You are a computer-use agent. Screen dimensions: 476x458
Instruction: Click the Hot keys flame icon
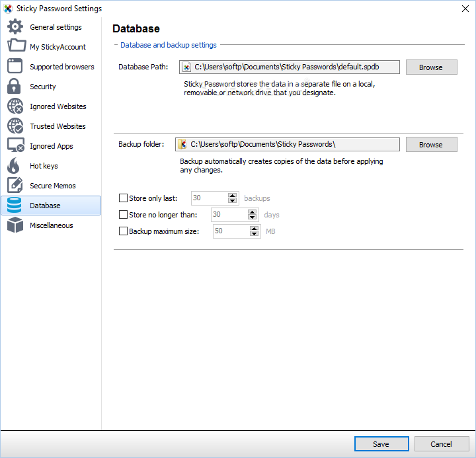[x=13, y=165]
